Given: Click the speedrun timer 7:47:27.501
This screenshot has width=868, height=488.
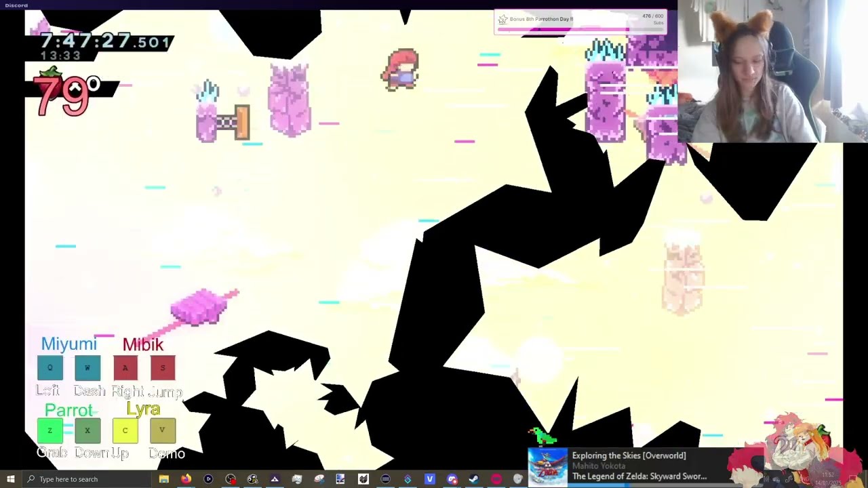Looking at the screenshot, I should click(x=105, y=42).
